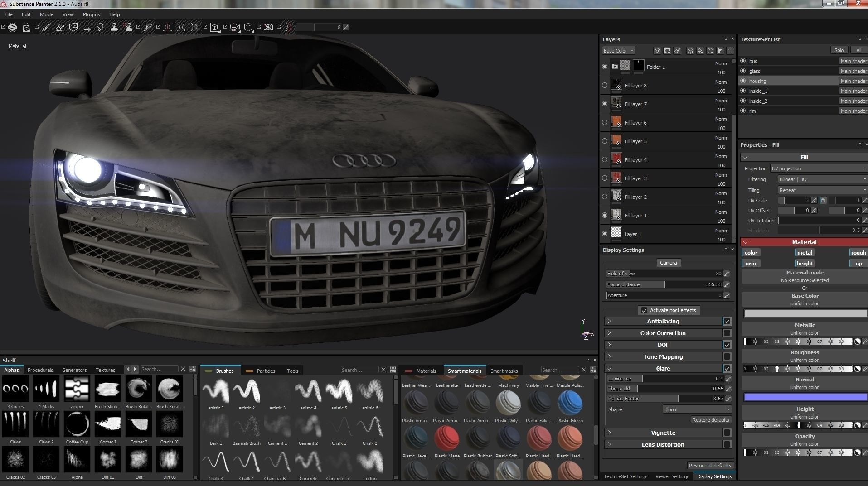The height and width of the screenshot is (486, 868).
Task: Switch to the Particles tab
Action: 266,371
